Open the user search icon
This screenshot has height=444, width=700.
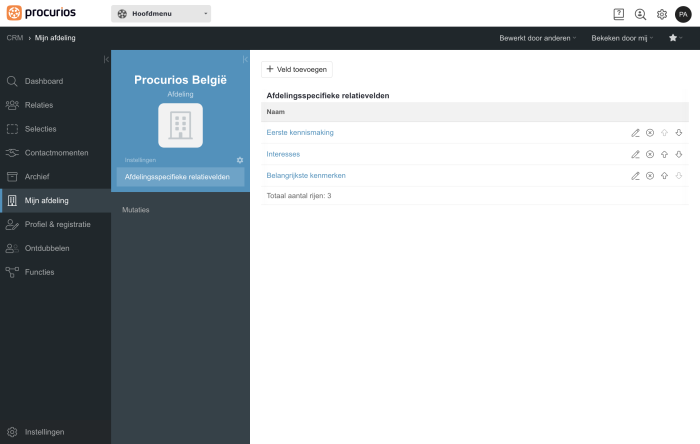tap(640, 14)
